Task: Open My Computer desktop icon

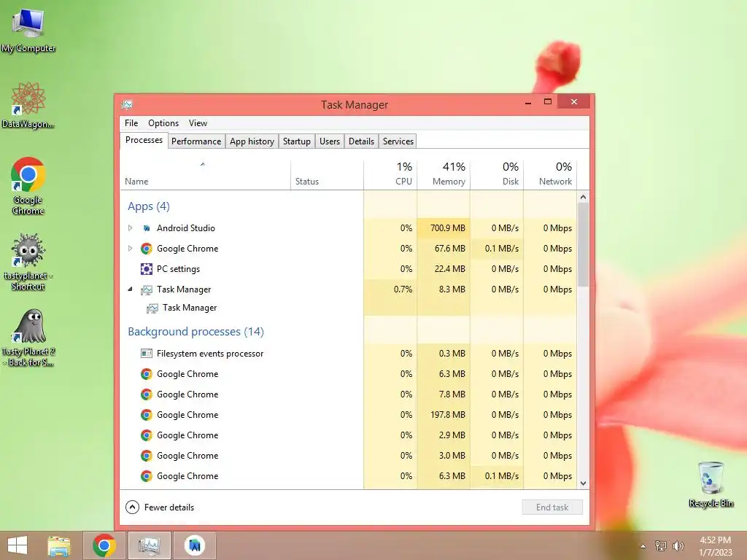Action: click(x=28, y=29)
